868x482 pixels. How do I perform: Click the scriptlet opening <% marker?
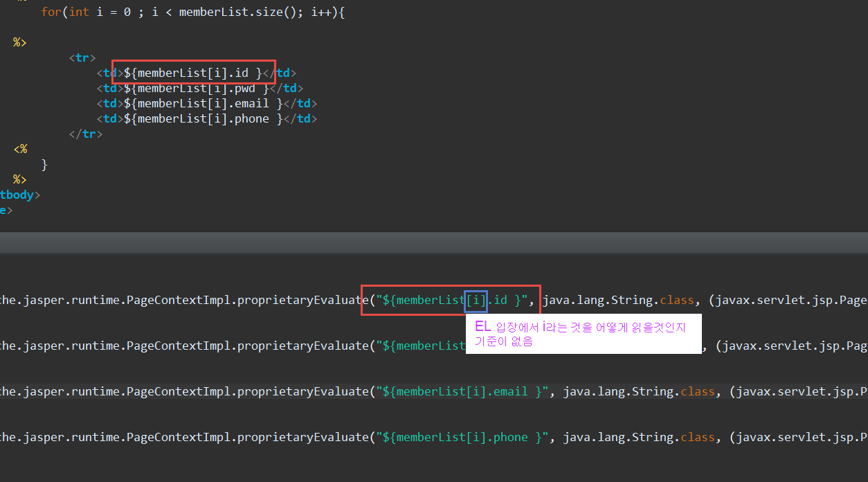19,149
